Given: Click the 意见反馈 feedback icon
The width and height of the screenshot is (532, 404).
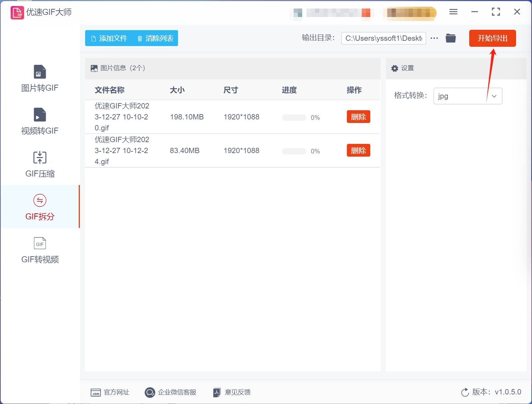Looking at the screenshot, I should [217, 392].
